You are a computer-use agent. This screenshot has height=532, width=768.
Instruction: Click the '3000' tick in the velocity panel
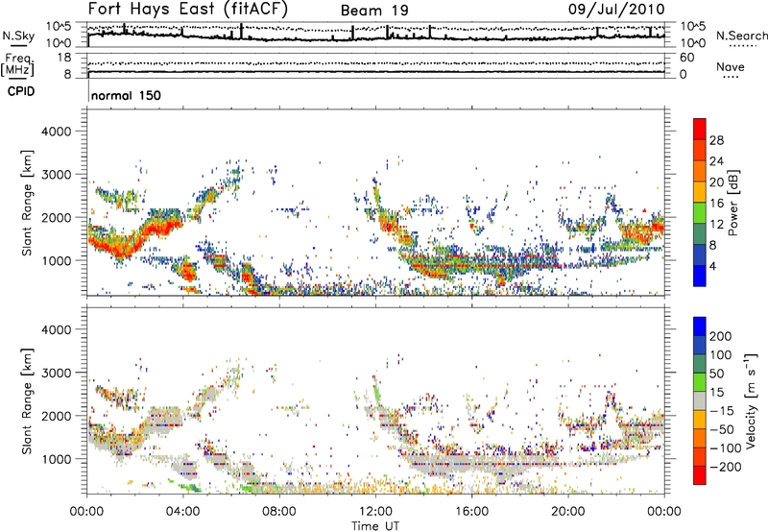tap(56, 373)
